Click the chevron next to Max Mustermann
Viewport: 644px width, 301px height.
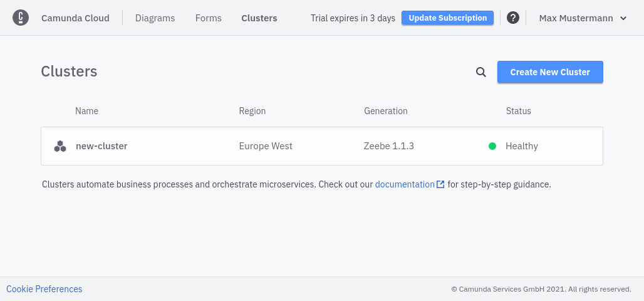623,18
